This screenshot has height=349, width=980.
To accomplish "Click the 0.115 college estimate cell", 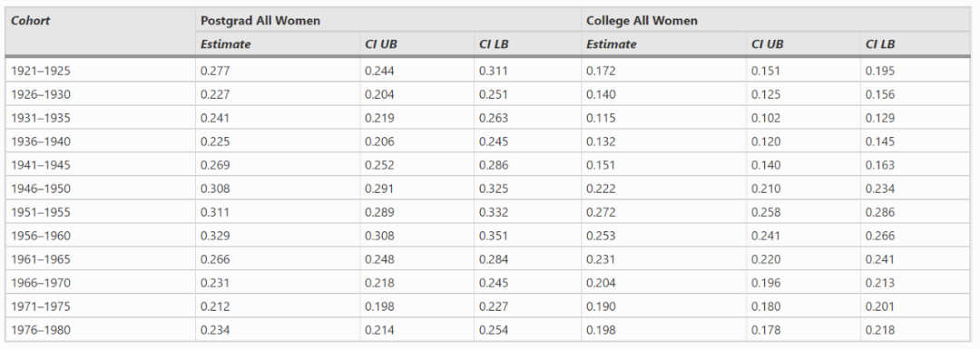I will (601, 118).
